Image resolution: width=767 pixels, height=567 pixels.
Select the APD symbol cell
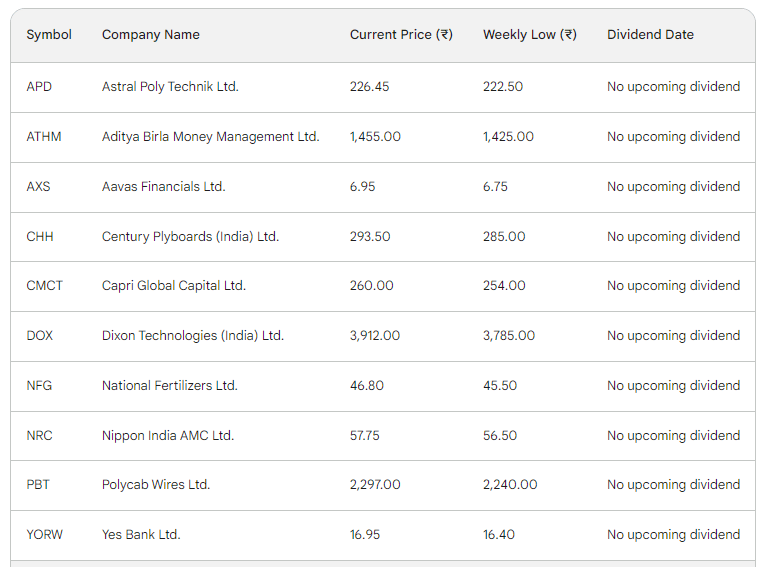pos(39,87)
